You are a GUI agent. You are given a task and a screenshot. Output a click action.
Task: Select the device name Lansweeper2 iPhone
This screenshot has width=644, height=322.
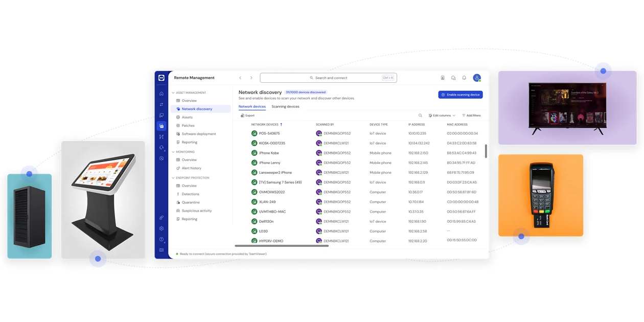275,173
